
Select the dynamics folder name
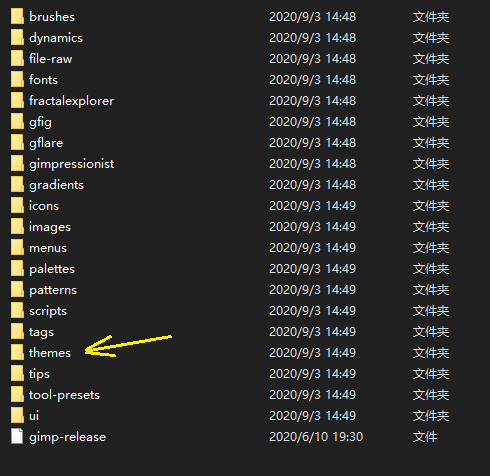tap(56, 38)
